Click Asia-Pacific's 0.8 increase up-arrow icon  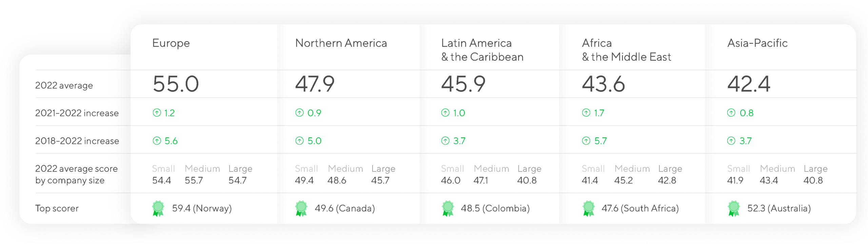point(731,113)
